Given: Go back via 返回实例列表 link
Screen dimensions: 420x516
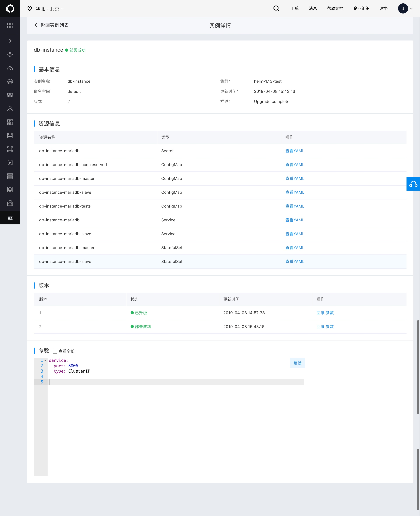Looking at the screenshot, I should pos(54,25).
